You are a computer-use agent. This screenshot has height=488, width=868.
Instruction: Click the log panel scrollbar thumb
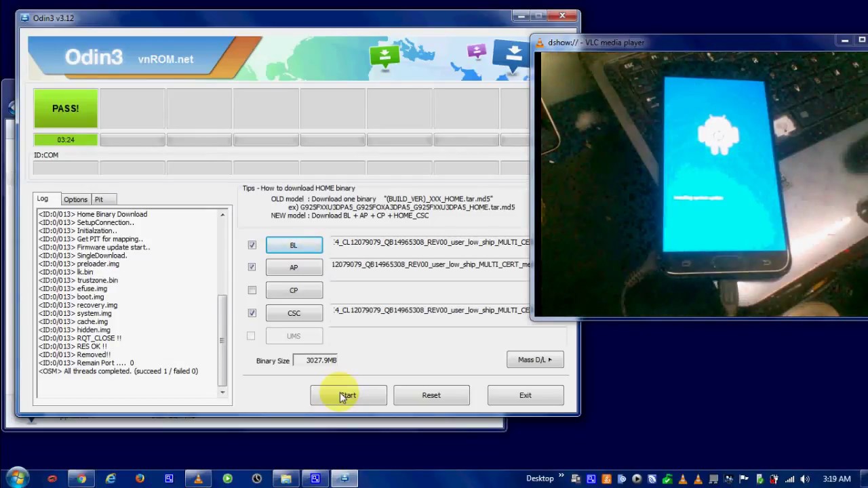tap(222, 340)
